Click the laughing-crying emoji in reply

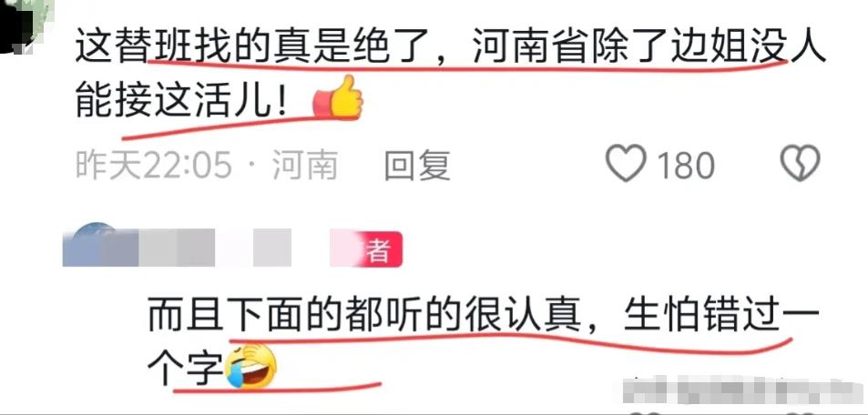tap(250, 367)
